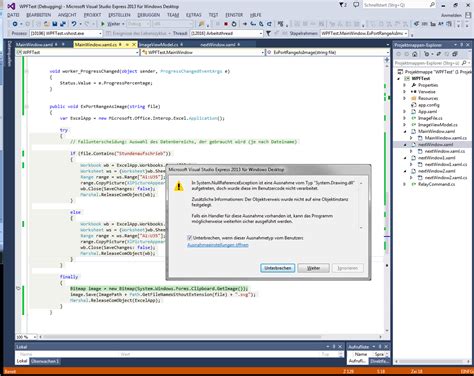
Task: Collapse the MainWindow.xaml node
Action: [x=405, y=131]
